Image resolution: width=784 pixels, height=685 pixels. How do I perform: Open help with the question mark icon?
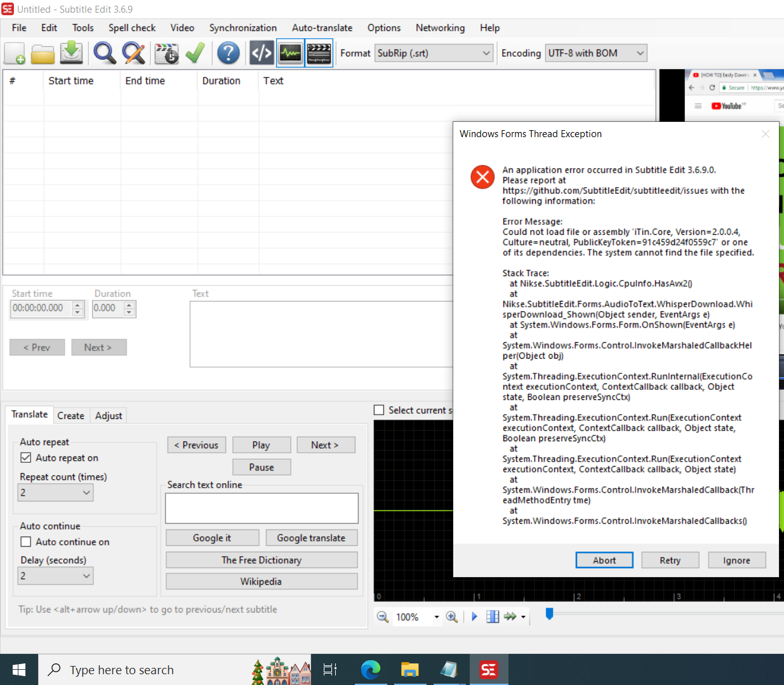(228, 53)
